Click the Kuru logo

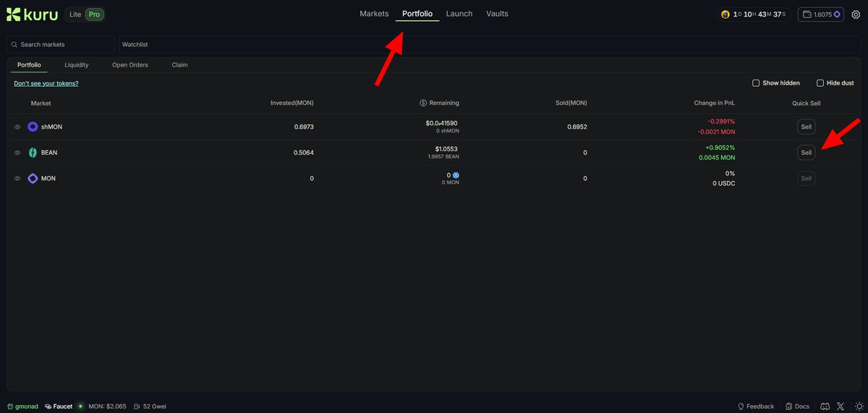coord(32,14)
